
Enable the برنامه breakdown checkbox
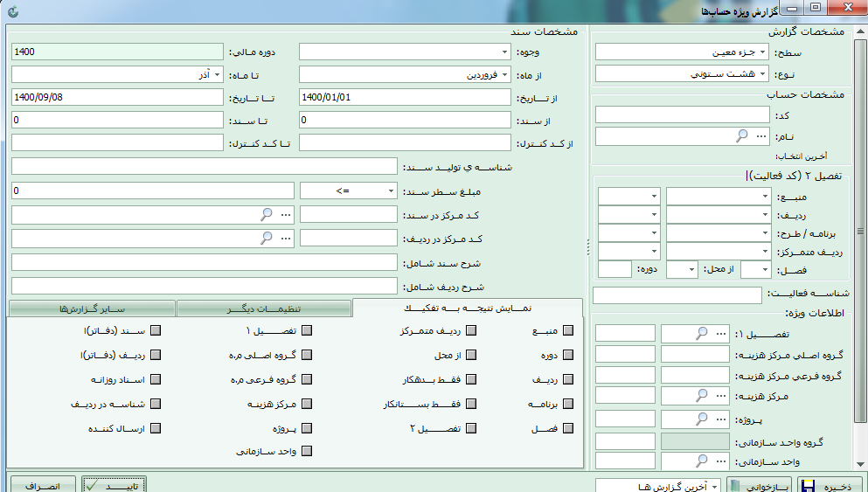tap(568, 404)
